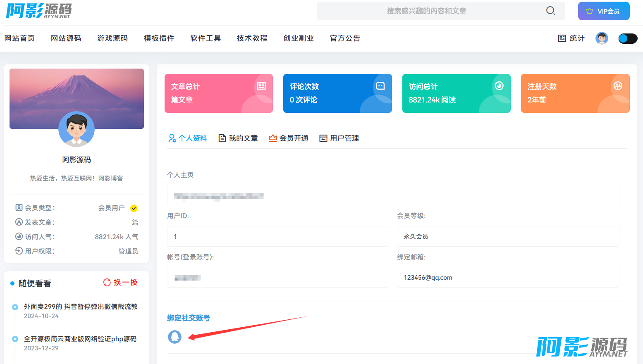
Task: Open the user avatar in the top bar
Action: [x=602, y=38]
